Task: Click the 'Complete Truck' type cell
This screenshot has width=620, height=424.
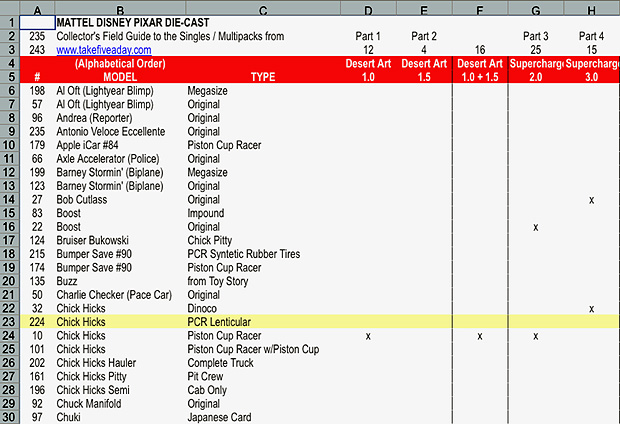Action: [x=220, y=363]
